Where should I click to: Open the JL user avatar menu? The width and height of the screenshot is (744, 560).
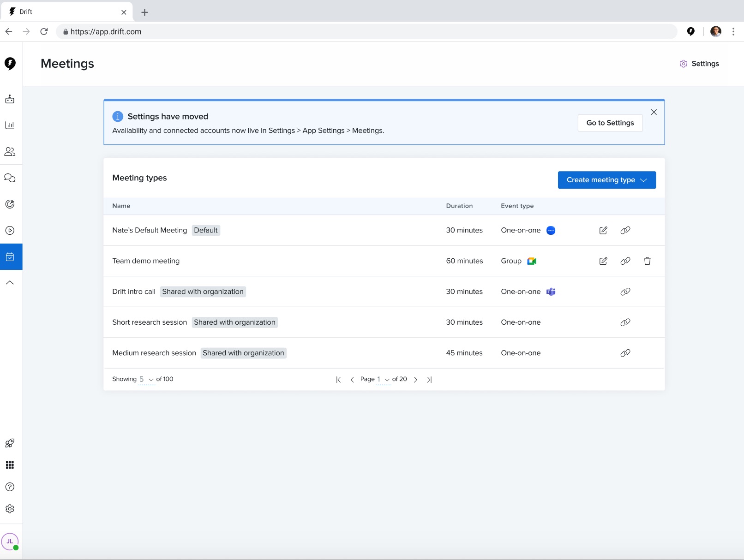10,542
